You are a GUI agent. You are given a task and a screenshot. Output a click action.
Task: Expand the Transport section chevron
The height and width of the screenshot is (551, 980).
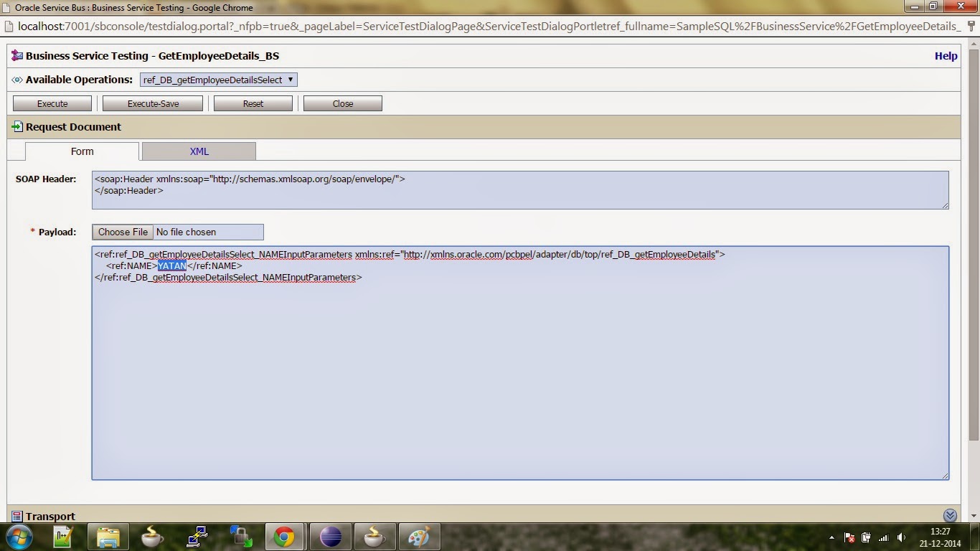(x=950, y=515)
